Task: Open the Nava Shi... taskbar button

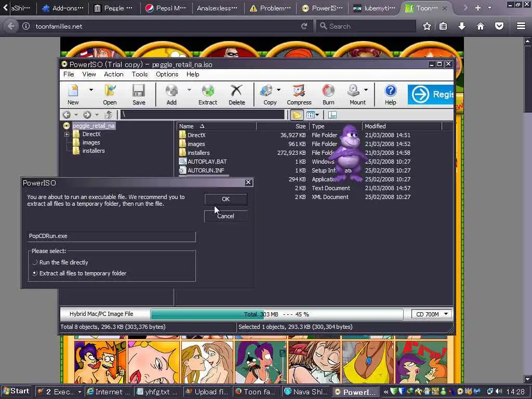Action: (x=307, y=392)
